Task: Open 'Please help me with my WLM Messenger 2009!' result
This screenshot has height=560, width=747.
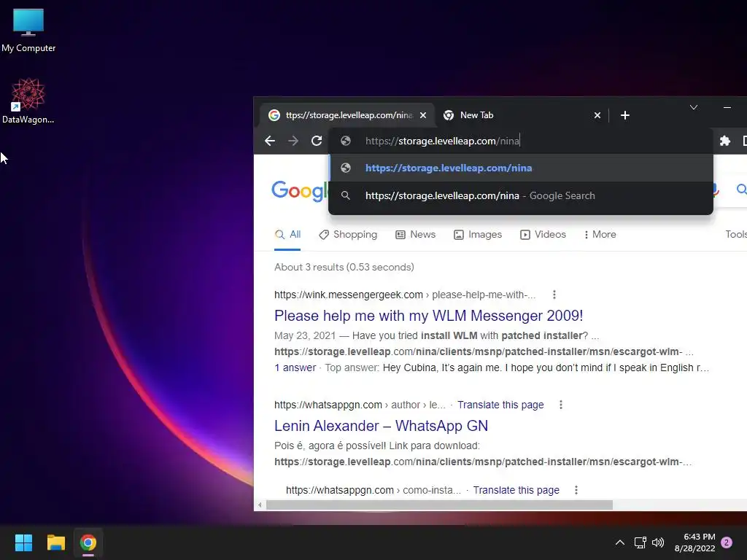Action: [x=429, y=316]
